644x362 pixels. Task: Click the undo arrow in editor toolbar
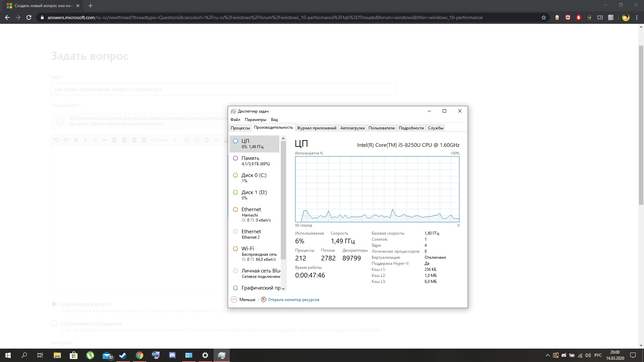pyautogui.click(x=56, y=140)
